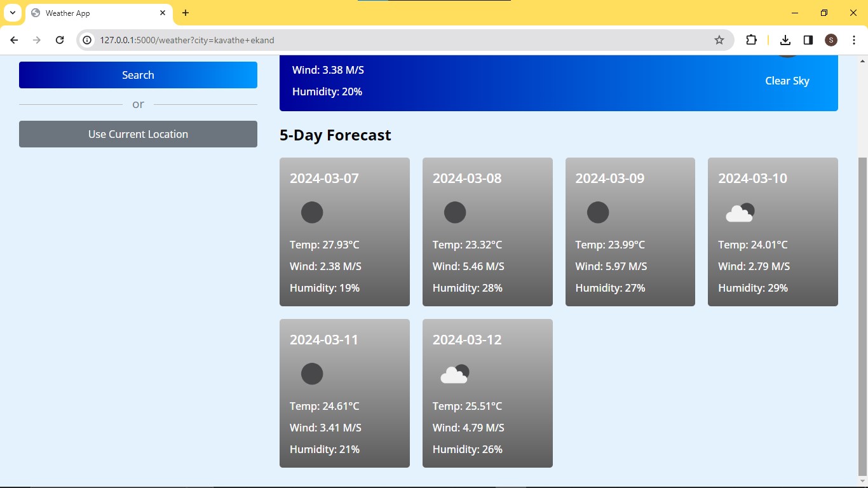Go back to the previous page
The image size is (868, 488).
click(x=14, y=40)
